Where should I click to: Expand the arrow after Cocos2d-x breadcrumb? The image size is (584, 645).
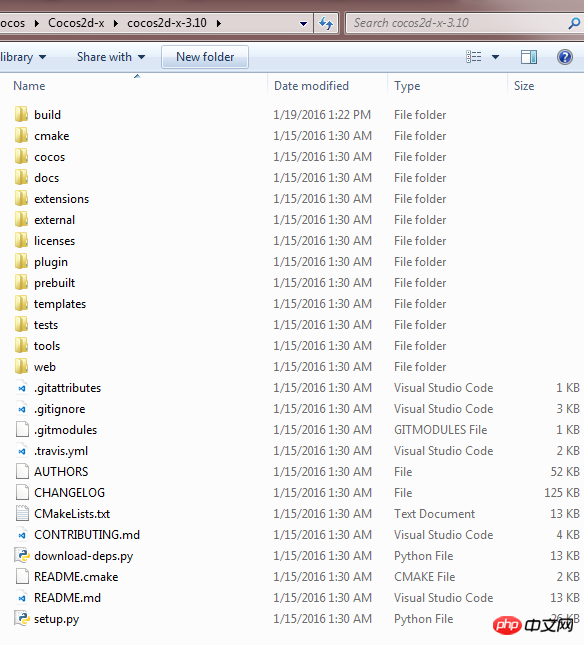pos(116,23)
